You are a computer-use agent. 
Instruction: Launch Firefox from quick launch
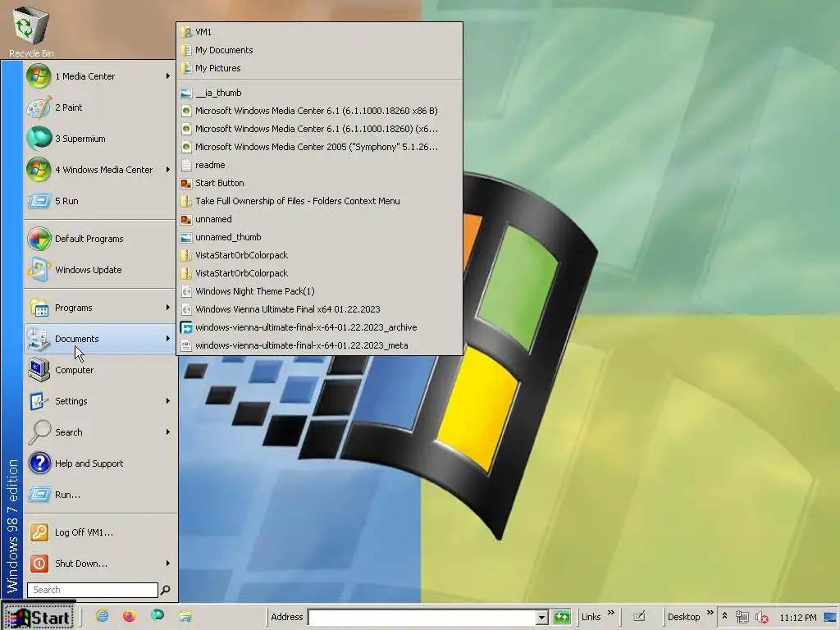click(129, 617)
